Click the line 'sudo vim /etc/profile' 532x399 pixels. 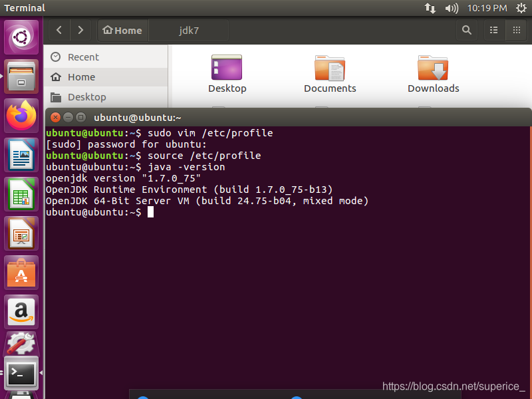[x=210, y=133]
